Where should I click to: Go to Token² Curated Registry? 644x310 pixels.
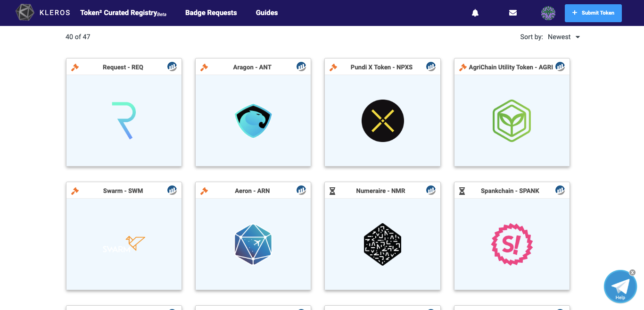click(123, 13)
